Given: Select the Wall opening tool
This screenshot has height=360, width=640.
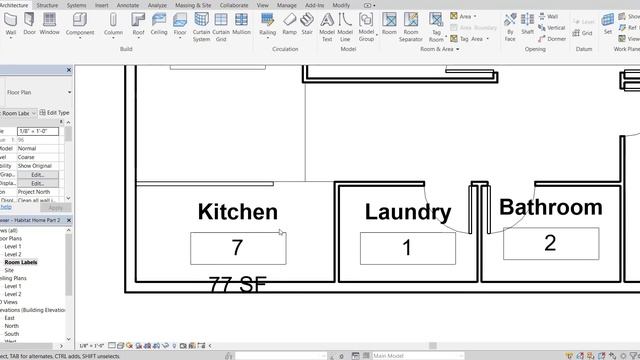Looking at the screenshot, I should click(548, 16).
